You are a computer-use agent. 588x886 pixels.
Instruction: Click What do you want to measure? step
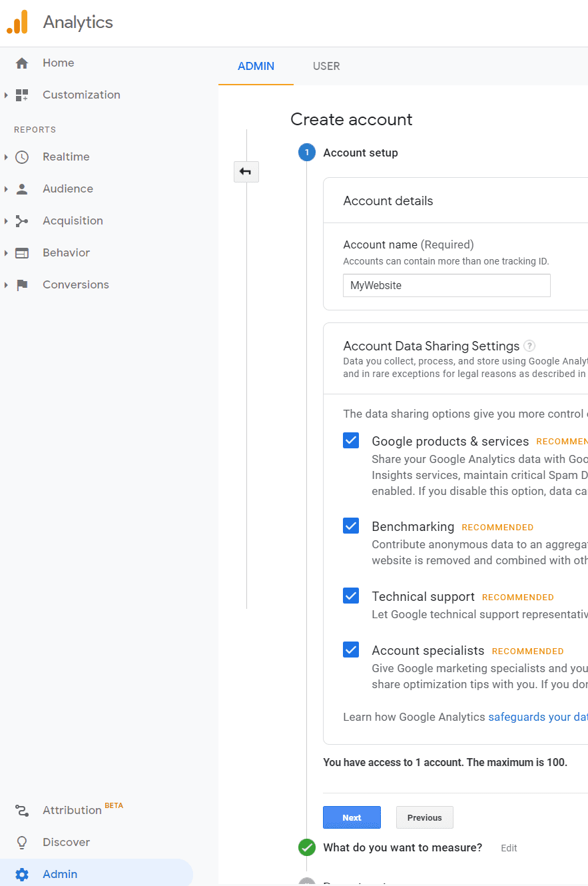(x=402, y=848)
